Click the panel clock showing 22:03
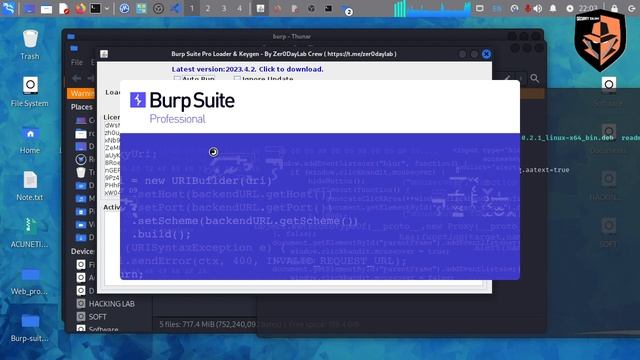The height and width of the screenshot is (360, 640). pos(588,8)
